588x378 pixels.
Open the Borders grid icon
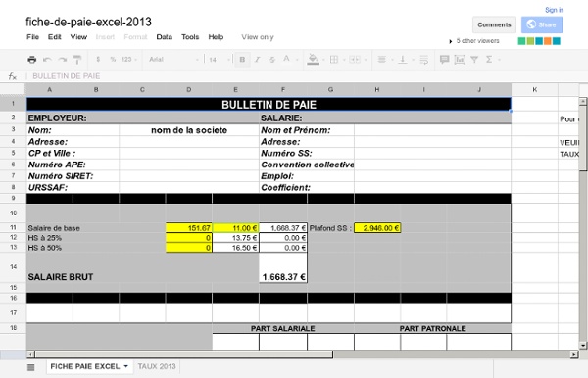[x=334, y=59]
